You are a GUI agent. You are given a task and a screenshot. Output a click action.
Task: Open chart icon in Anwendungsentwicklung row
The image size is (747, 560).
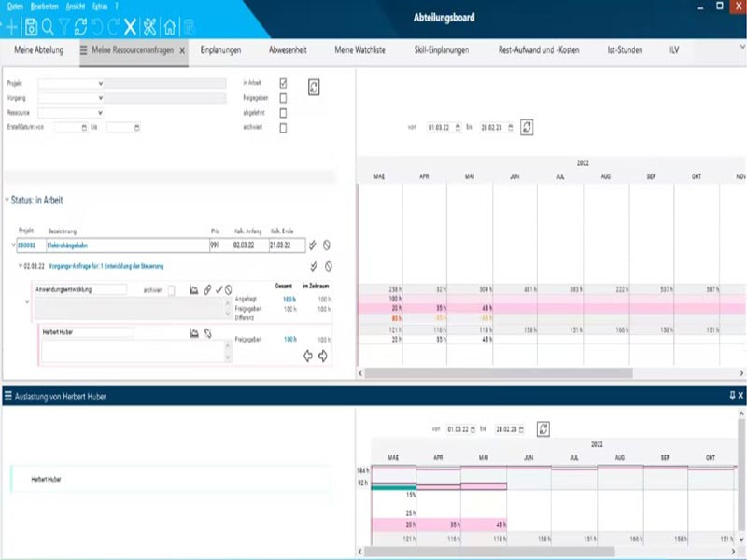coord(194,289)
